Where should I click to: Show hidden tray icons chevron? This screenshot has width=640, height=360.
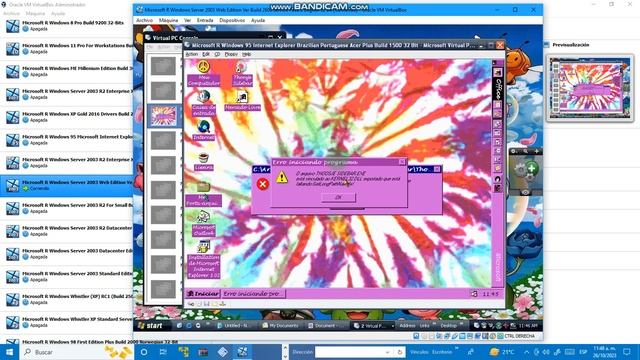coord(527,352)
